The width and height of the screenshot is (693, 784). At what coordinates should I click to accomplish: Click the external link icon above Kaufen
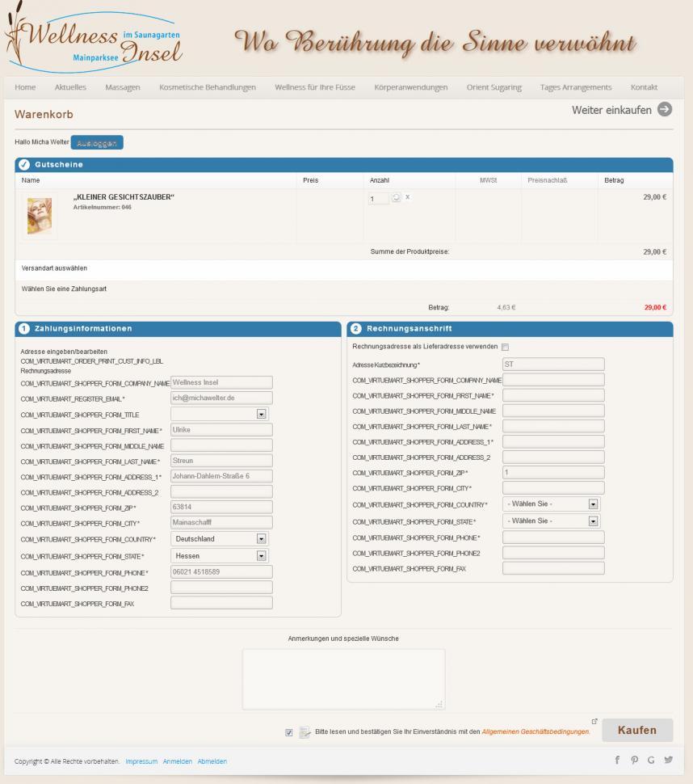coord(595,720)
